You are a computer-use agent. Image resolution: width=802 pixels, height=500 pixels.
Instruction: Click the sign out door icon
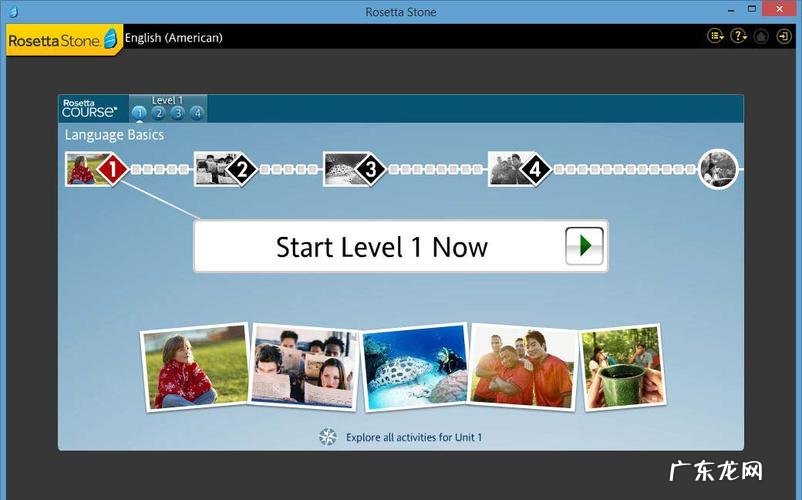point(784,37)
